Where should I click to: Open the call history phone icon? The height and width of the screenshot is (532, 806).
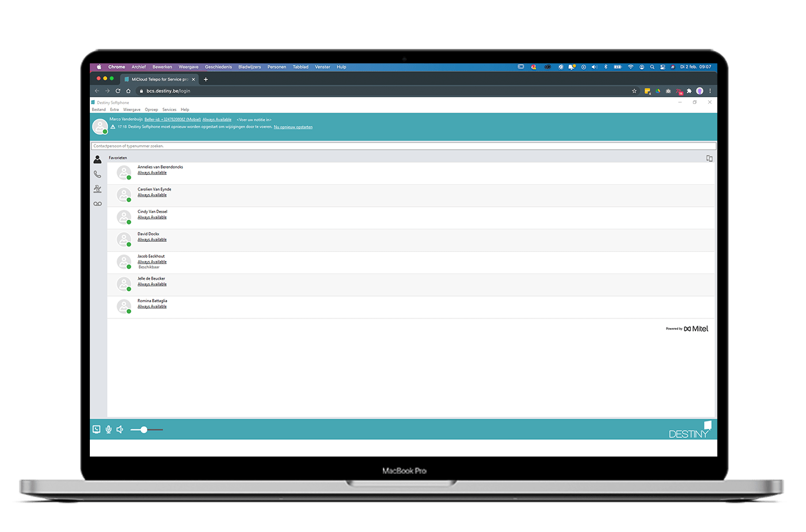click(97, 174)
